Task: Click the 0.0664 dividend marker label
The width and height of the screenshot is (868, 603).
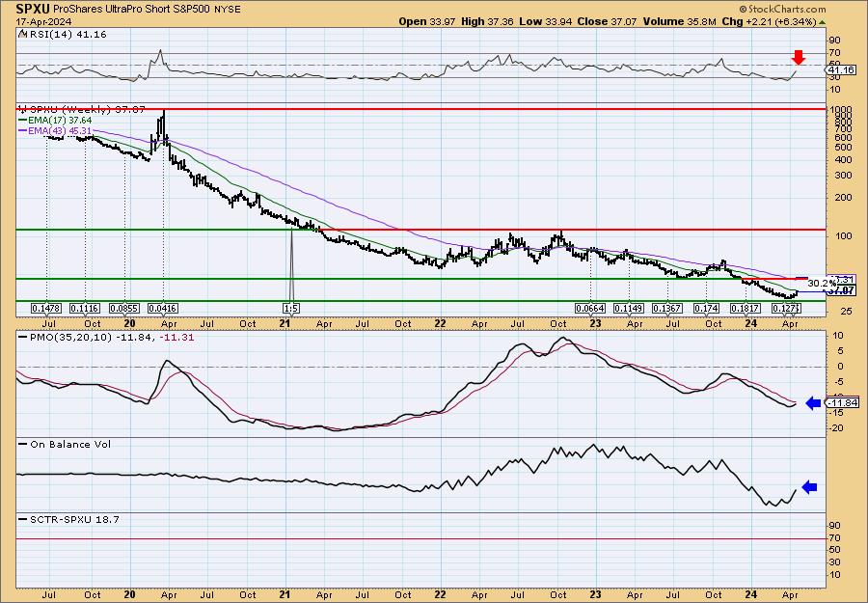Action: click(x=590, y=309)
